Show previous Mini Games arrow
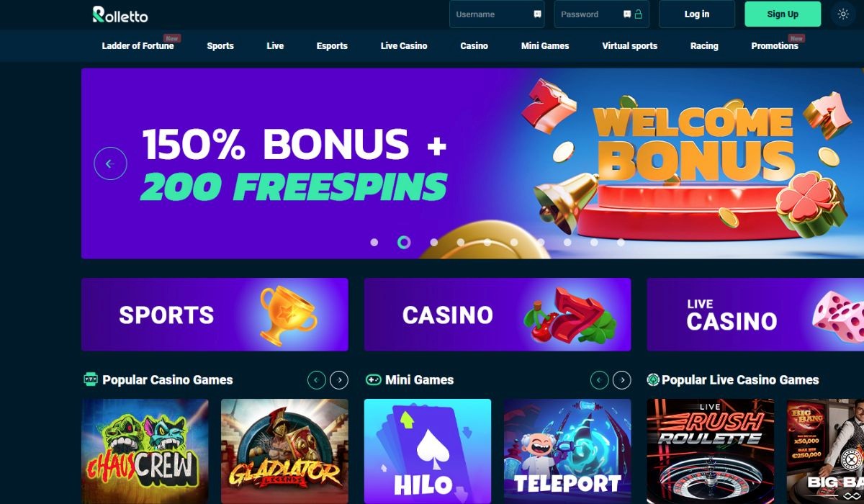Image resolution: width=864 pixels, height=504 pixels. (599, 380)
